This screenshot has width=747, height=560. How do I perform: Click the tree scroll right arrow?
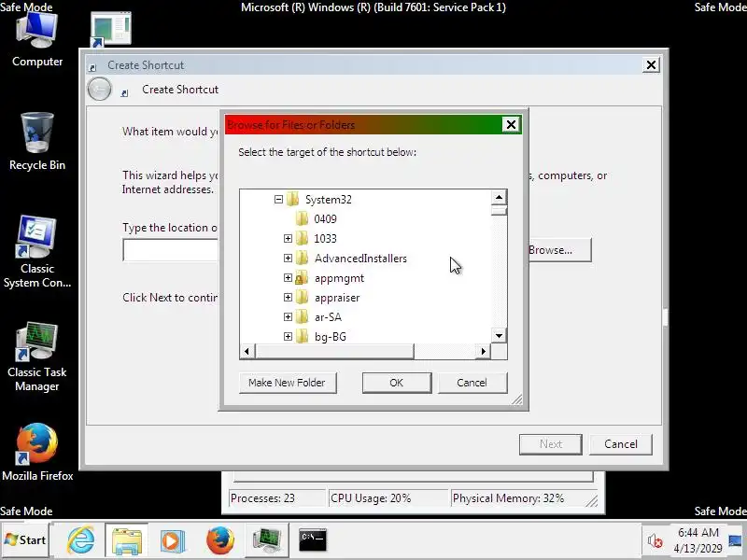tap(483, 352)
